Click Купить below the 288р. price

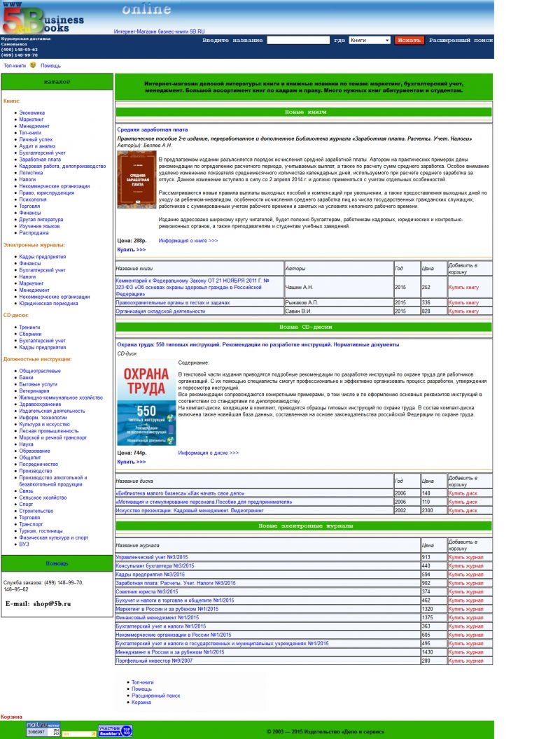coord(132,249)
